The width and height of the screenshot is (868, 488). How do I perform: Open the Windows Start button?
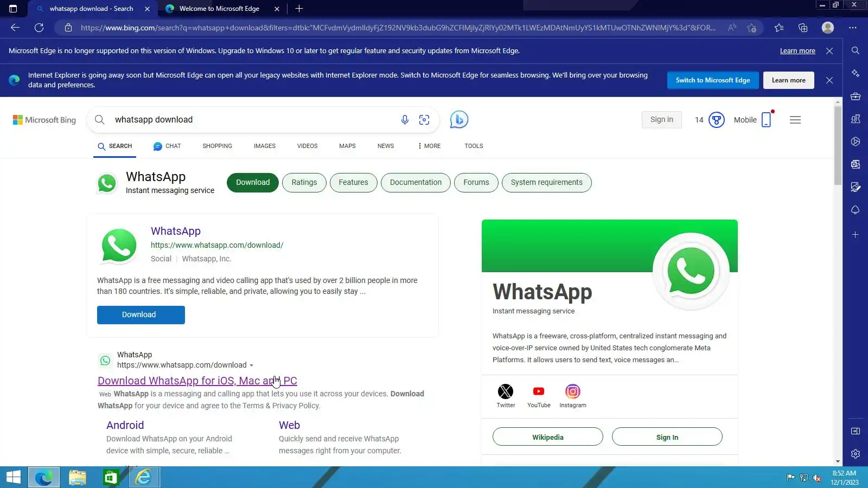coord(13,478)
